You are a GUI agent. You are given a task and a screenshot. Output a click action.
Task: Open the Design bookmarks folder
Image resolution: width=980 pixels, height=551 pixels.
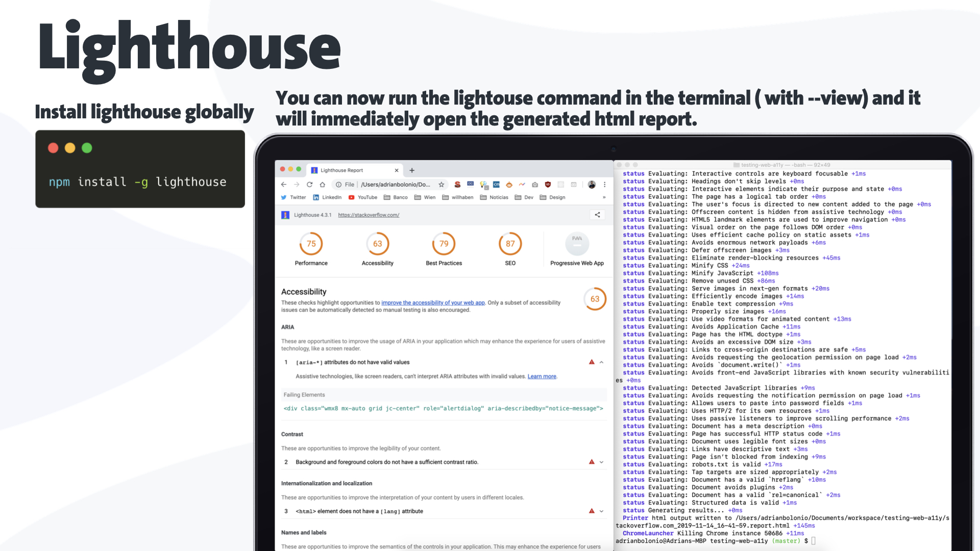[x=552, y=197]
